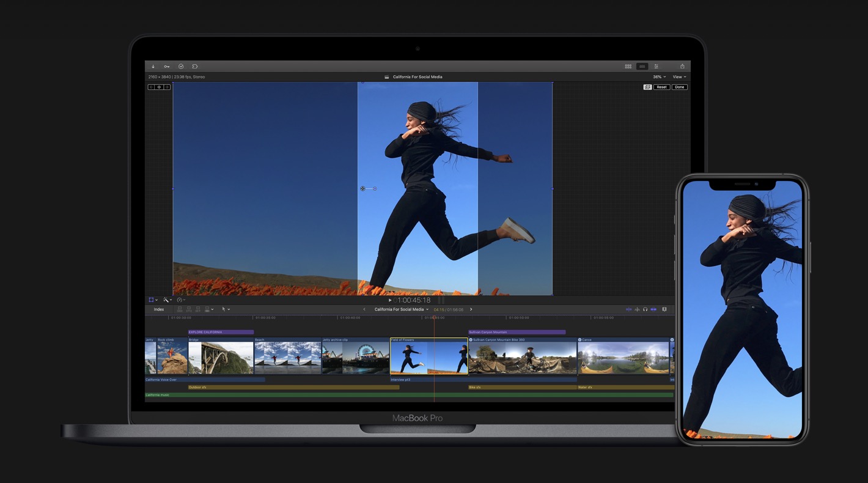
Task: Show Background Tasks checkmark icon
Action: tap(181, 66)
